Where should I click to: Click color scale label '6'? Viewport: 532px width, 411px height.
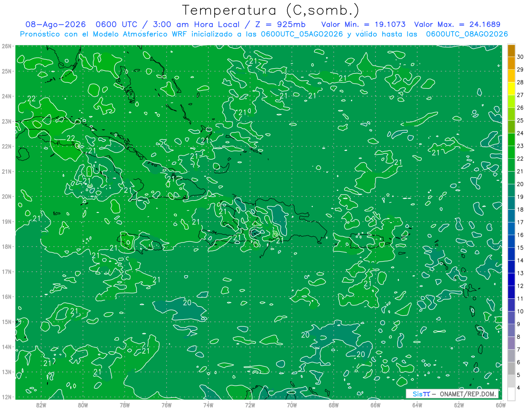[519, 362]
